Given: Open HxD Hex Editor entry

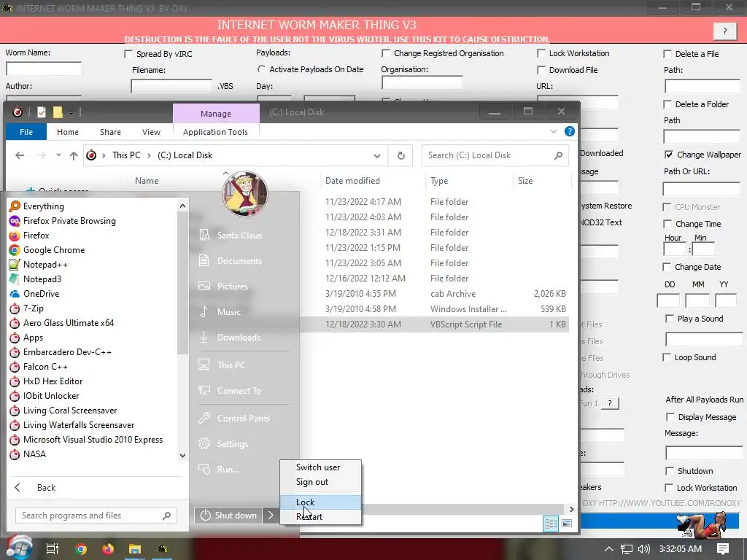Looking at the screenshot, I should [46, 381].
